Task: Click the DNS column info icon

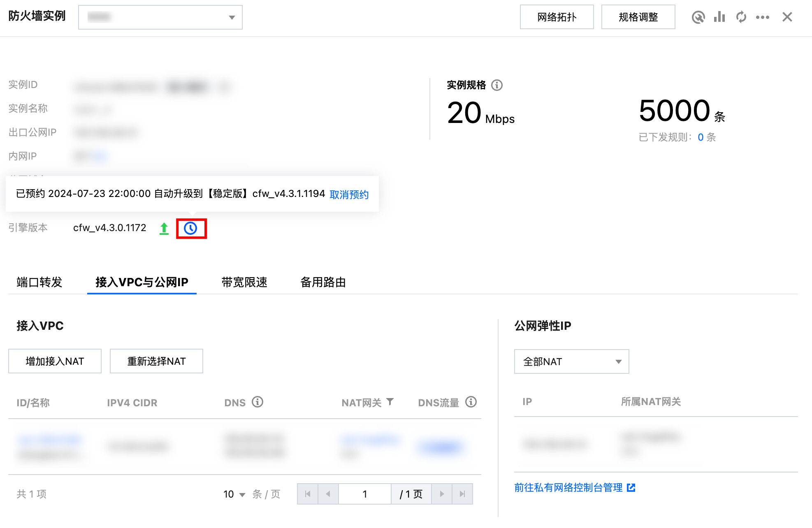Action: pos(258,402)
